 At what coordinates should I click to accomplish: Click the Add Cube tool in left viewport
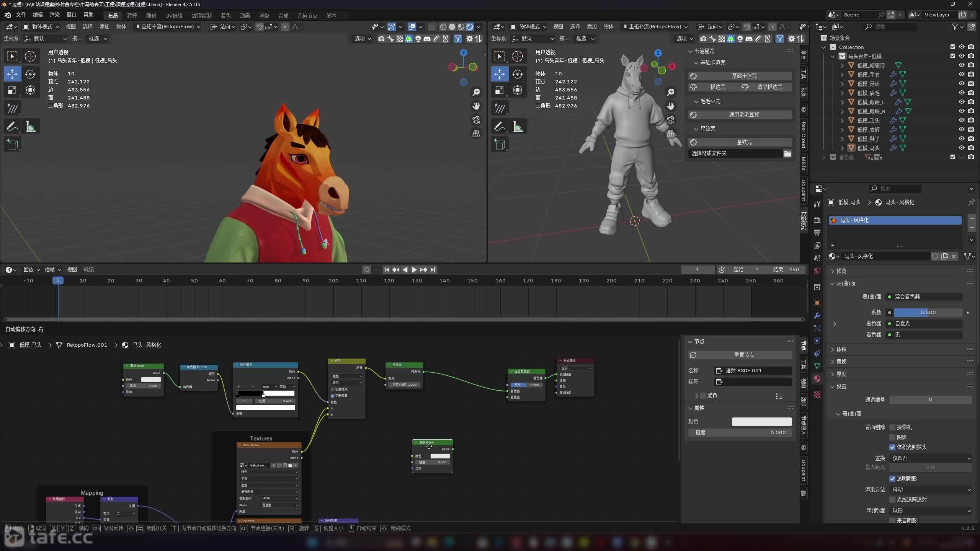[12, 144]
